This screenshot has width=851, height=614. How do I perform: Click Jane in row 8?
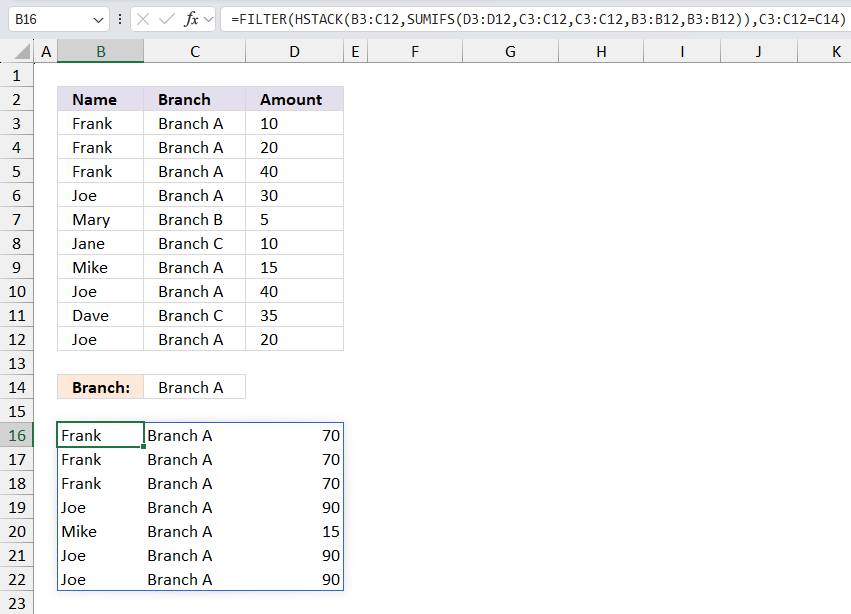click(100, 243)
